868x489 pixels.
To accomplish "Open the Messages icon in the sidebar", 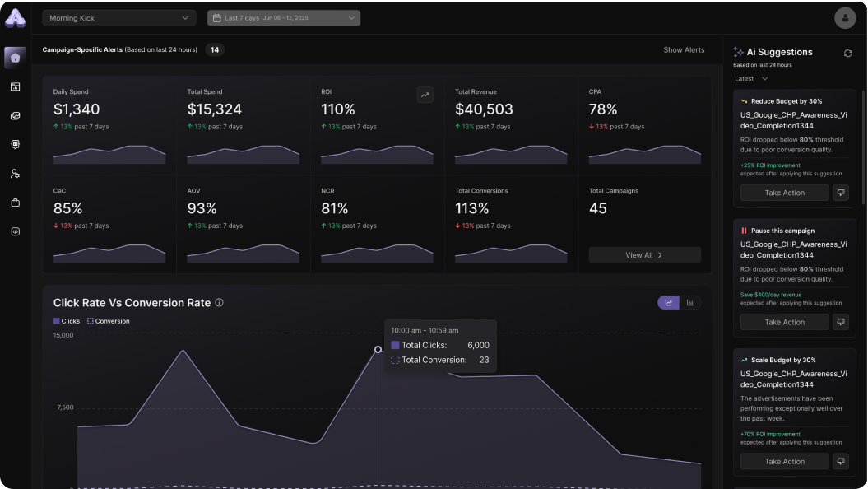I will tap(14, 144).
